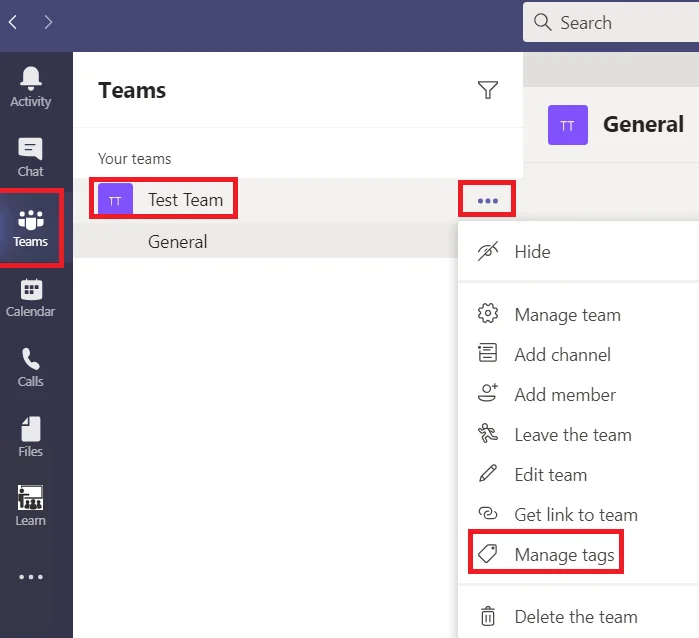The image size is (699, 638).
Task: Click the search magnifier icon
Action: point(543,22)
